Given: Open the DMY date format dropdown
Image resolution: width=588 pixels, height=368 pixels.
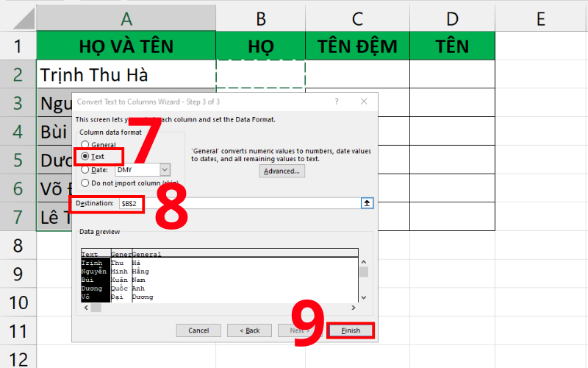Looking at the screenshot, I should pos(165,170).
